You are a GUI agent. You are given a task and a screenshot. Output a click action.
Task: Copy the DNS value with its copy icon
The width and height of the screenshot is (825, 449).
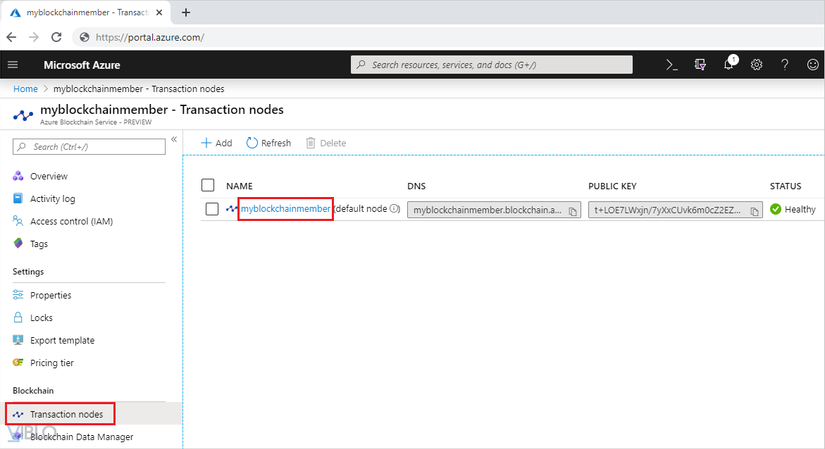click(572, 211)
